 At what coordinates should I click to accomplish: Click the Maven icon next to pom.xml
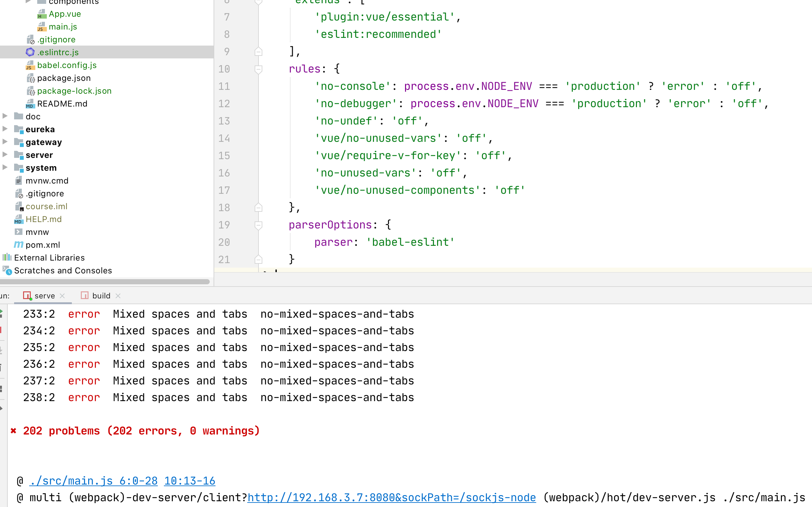tap(18, 245)
